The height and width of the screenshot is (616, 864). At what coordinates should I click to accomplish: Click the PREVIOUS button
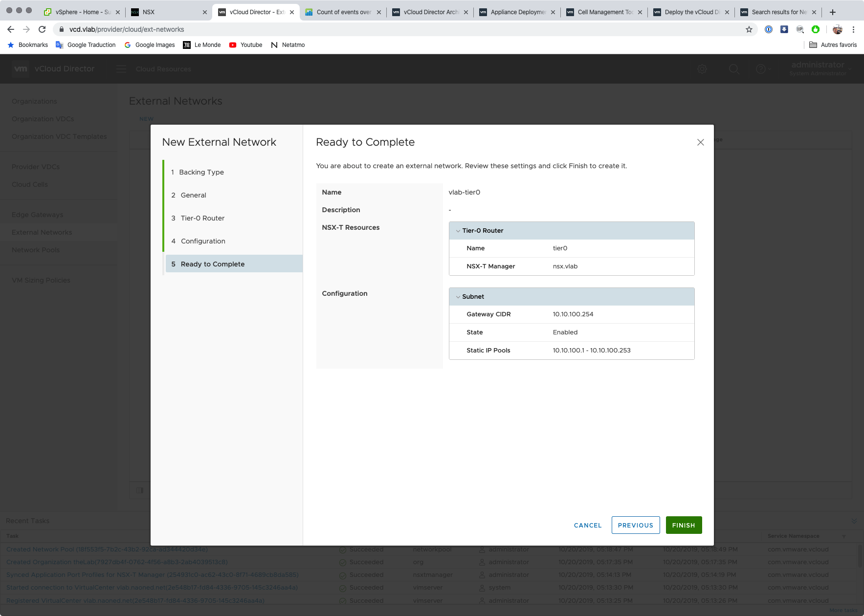[x=636, y=525]
